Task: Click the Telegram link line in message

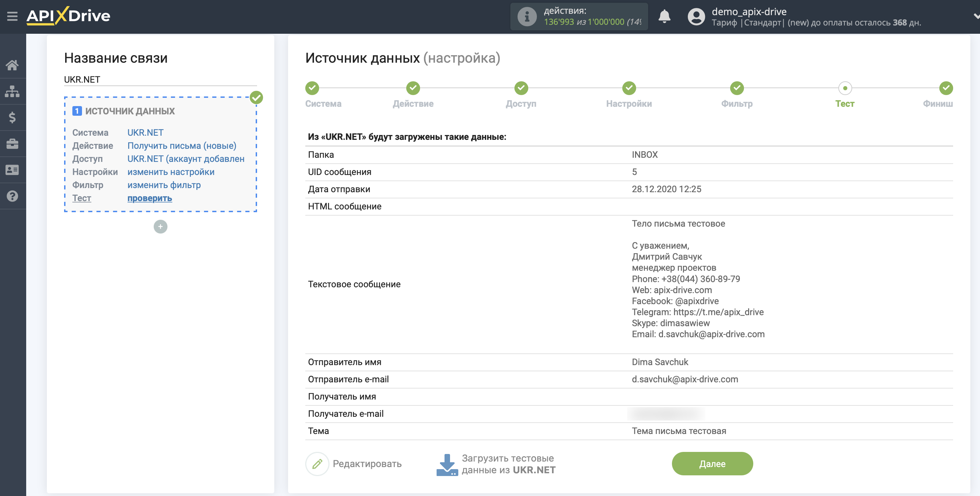Action: coord(698,312)
